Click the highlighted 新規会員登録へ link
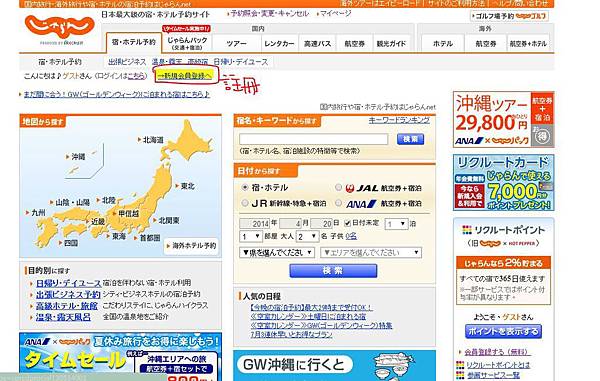 coord(185,76)
